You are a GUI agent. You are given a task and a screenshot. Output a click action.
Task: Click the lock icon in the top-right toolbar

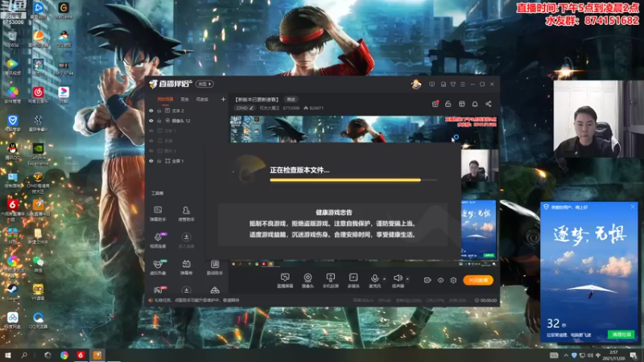448,104
